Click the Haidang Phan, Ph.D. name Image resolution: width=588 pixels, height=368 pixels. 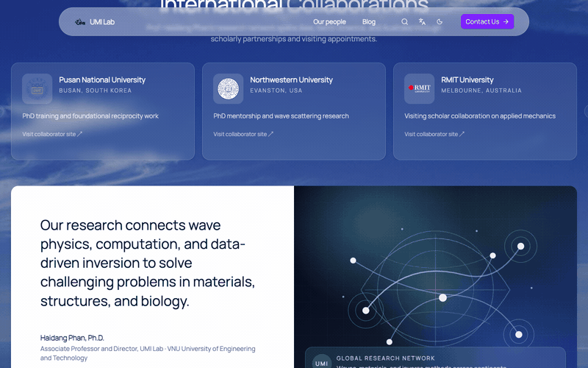(x=72, y=338)
